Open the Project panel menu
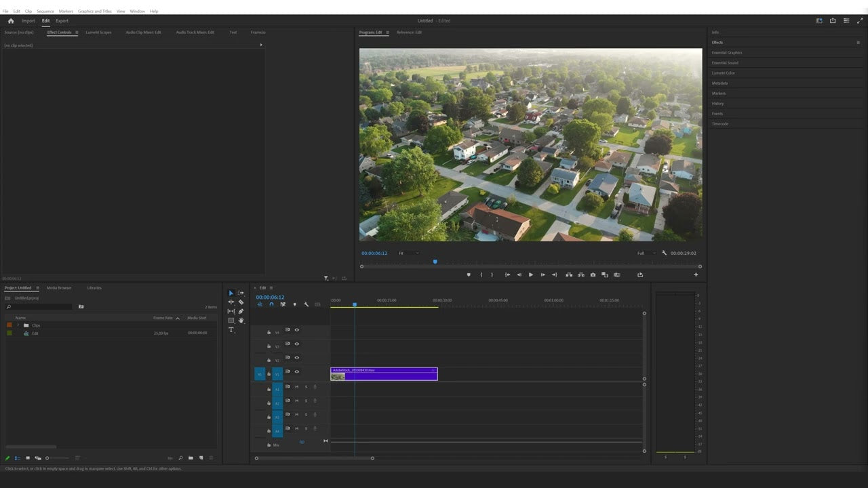This screenshot has width=868, height=488. point(37,288)
